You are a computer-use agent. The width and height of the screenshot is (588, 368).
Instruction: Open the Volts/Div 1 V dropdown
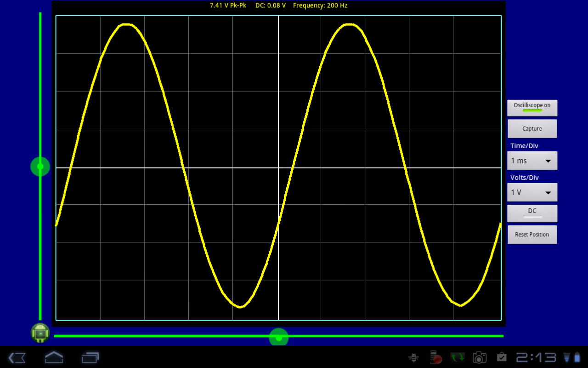point(532,192)
